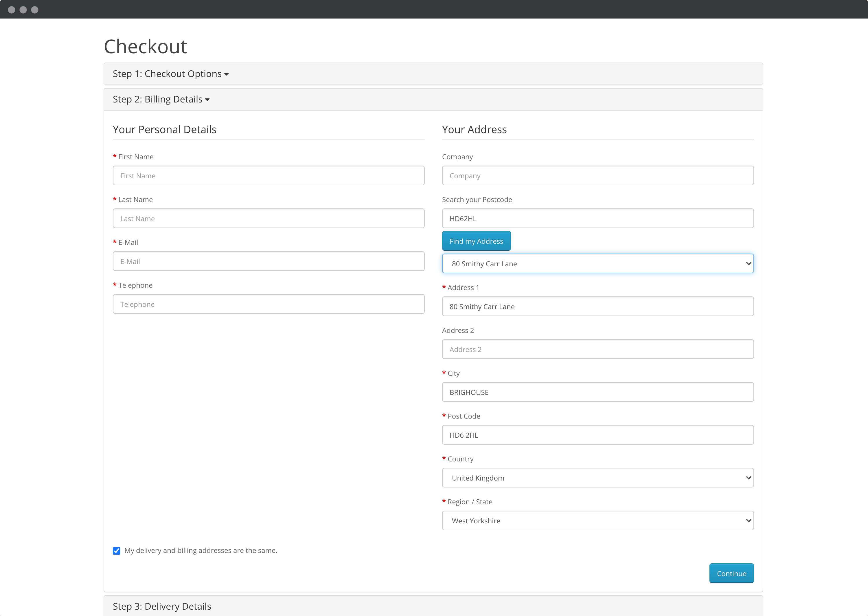
Task: Click the Address 1 text field
Action: tap(597, 307)
